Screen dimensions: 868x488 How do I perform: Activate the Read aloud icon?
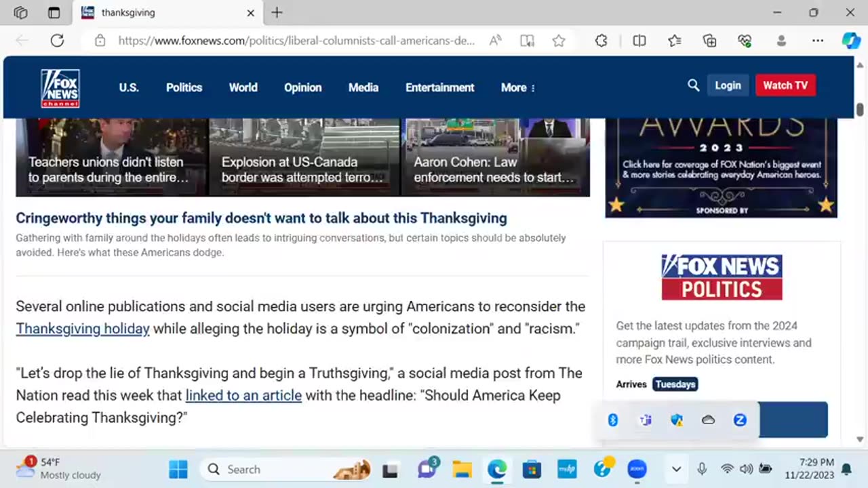pyautogui.click(x=496, y=41)
